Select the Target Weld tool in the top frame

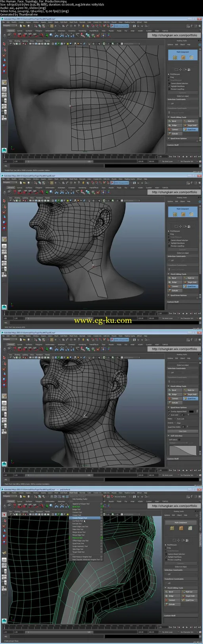pos(191,126)
